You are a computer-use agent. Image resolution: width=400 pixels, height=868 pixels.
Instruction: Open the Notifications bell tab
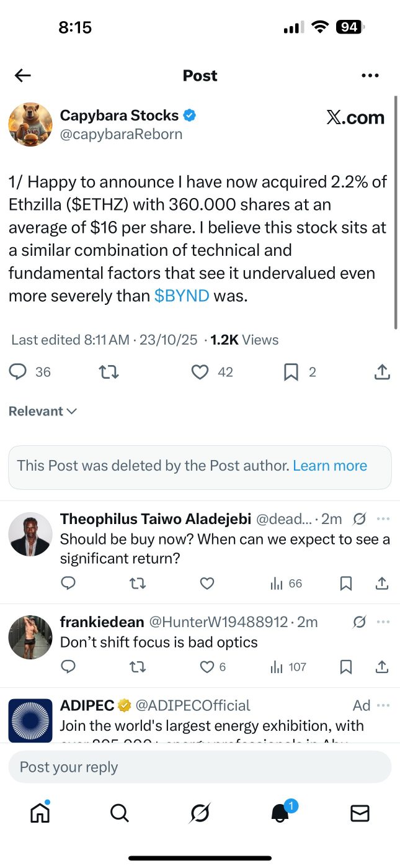point(280,813)
